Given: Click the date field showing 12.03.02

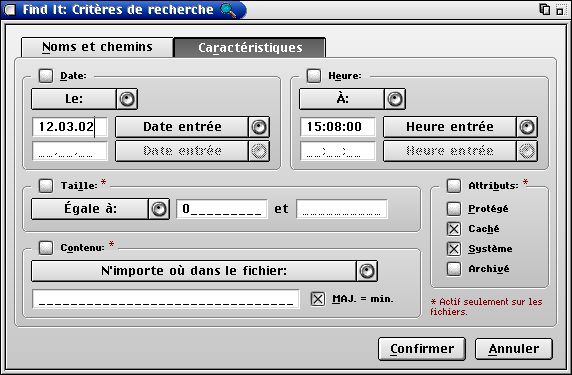Looking at the screenshot, I should [x=70, y=127].
